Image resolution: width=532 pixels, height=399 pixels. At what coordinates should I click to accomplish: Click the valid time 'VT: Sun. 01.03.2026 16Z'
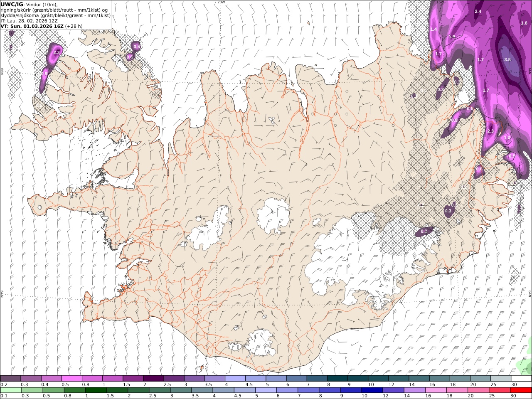click(32, 26)
